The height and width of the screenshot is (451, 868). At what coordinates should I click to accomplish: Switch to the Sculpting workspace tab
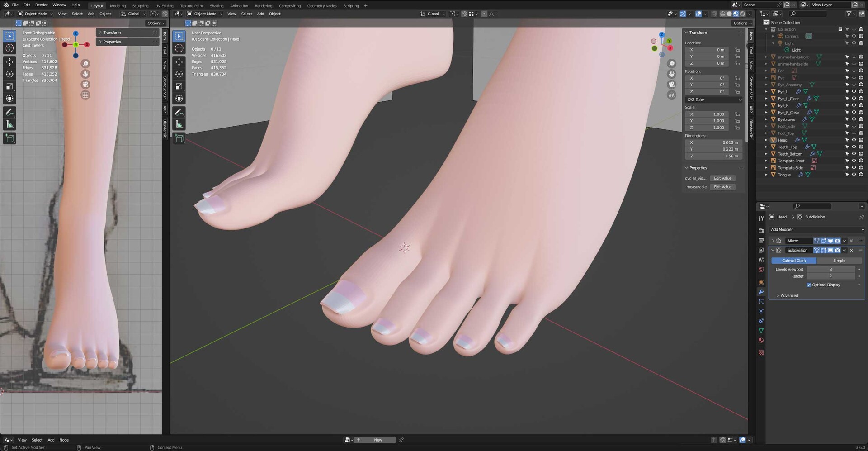coord(140,5)
